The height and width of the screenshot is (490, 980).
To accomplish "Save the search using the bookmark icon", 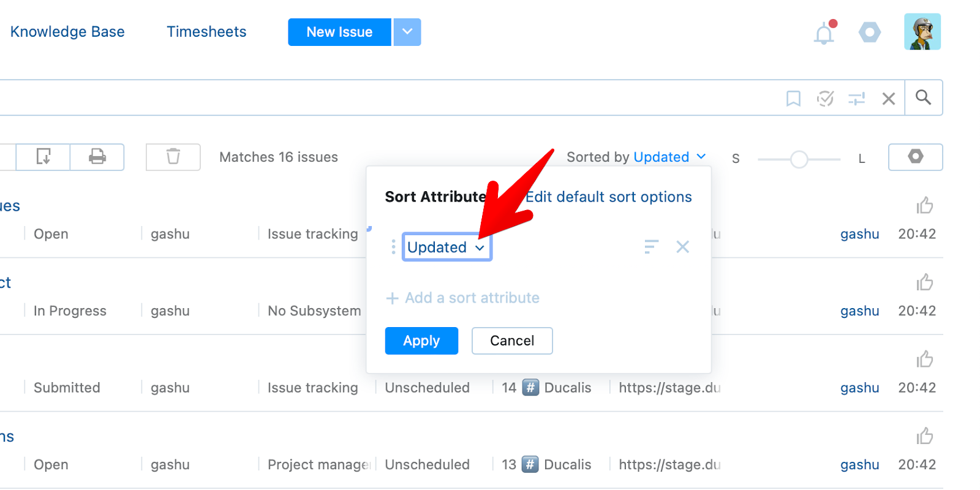I will tap(793, 98).
